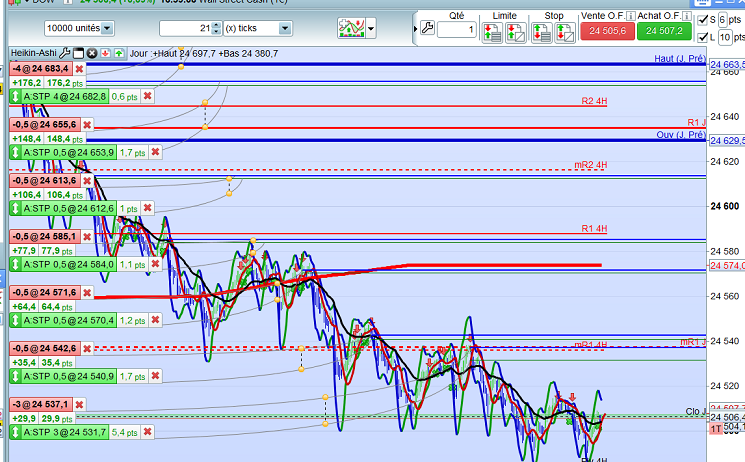This screenshot has width=745, height=462.
Task: Click R1 4H resistance label
Action: [x=594, y=228]
